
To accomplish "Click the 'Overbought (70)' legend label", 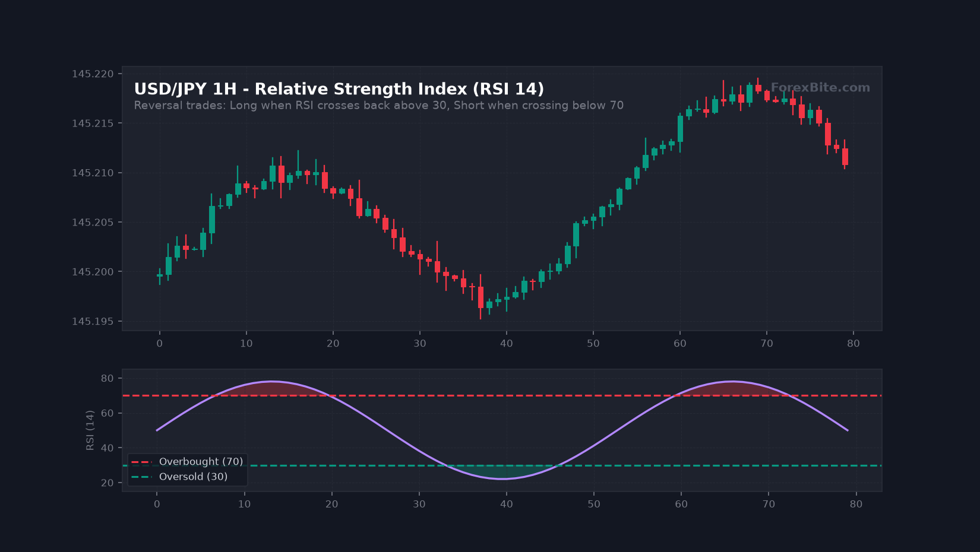I will pos(201,462).
